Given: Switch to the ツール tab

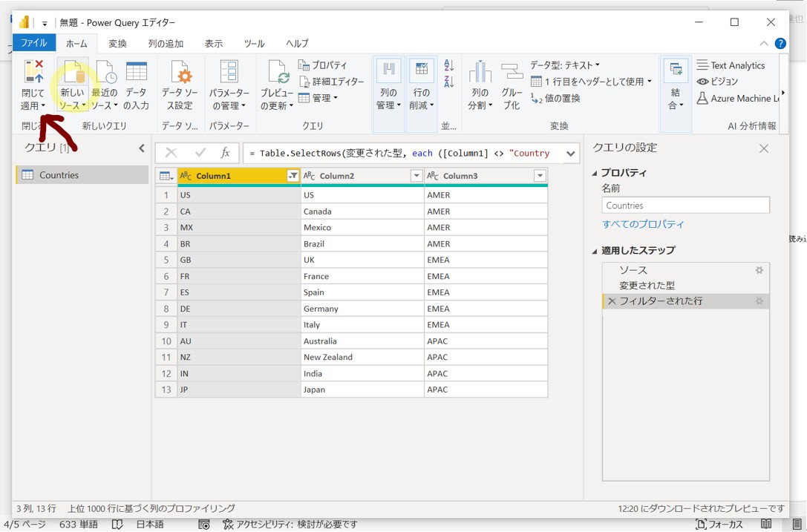Looking at the screenshot, I should pyautogui.click(x=254, y=44).
